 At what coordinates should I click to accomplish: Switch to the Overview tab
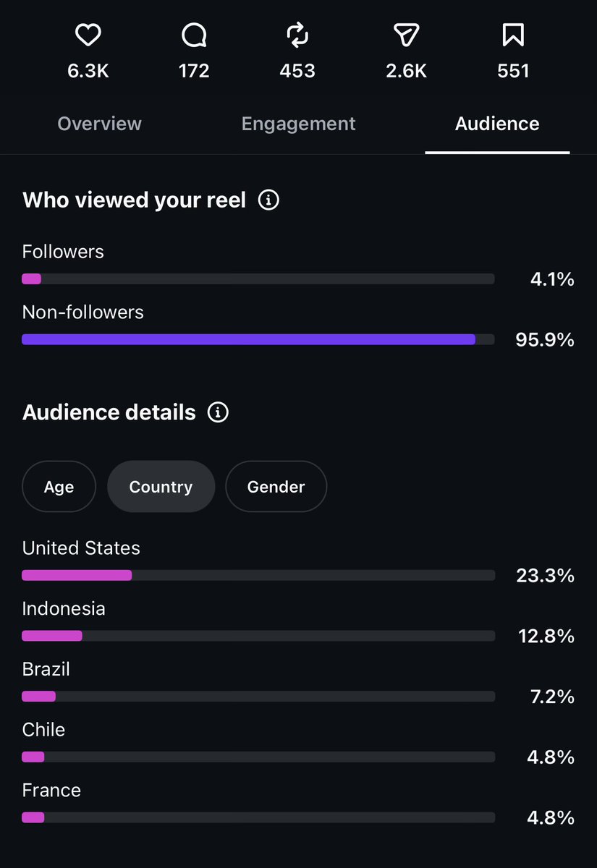coord(99,124)
